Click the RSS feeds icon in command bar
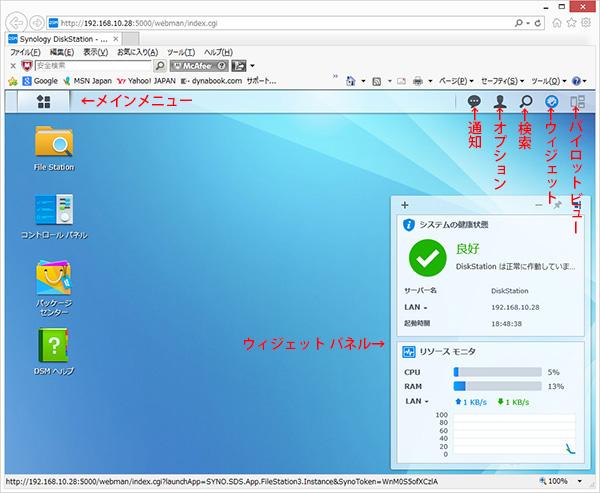600x493 pixels. point(377,81)
